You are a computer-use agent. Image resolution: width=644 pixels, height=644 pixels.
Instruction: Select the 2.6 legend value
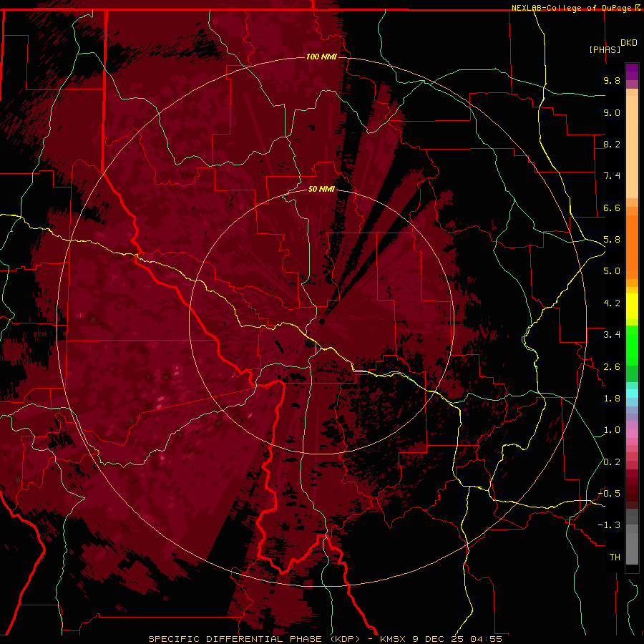point(612,367)
